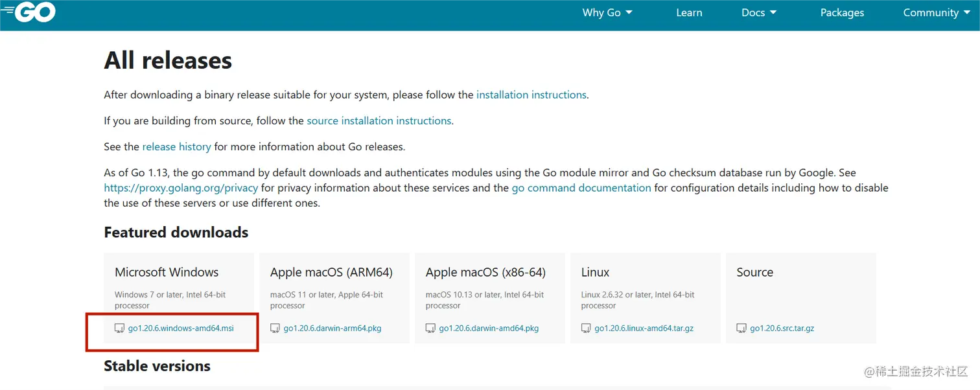Open the go command documentation link
This screenshot has width=980, height=390.
581,188
